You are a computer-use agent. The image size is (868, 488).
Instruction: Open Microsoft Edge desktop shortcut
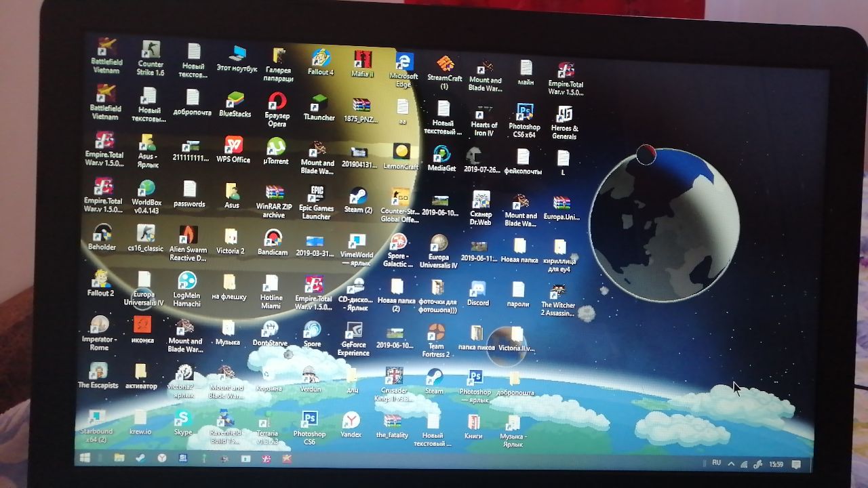click(403, 70)
